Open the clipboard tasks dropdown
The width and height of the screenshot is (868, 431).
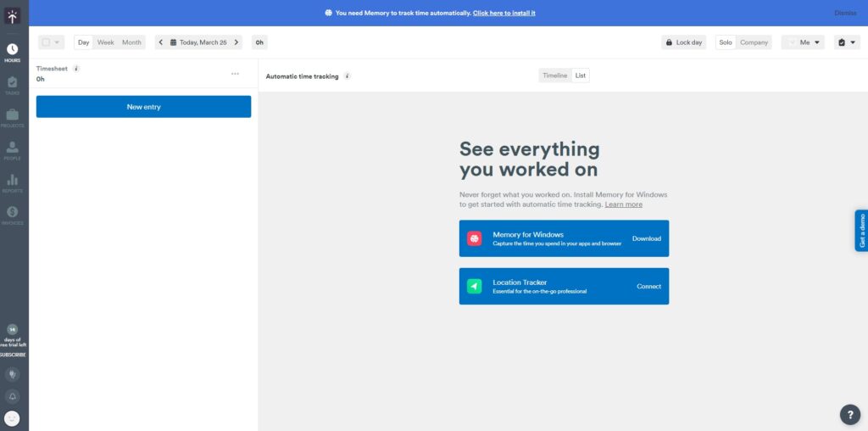[x=847, y=42]
